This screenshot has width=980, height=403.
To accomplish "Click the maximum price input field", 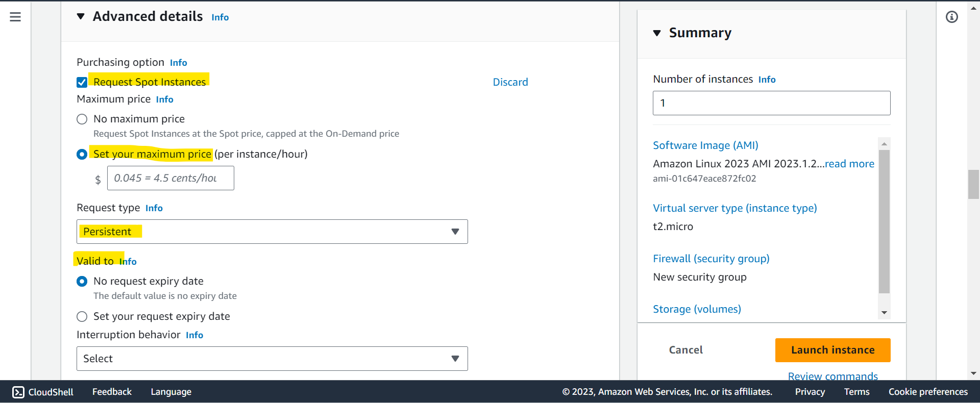I will (x=170, y=178).
